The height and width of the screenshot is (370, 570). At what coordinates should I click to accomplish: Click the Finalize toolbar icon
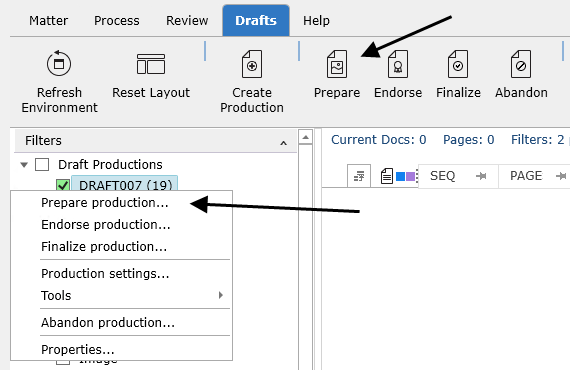click(x=458, y=64)
